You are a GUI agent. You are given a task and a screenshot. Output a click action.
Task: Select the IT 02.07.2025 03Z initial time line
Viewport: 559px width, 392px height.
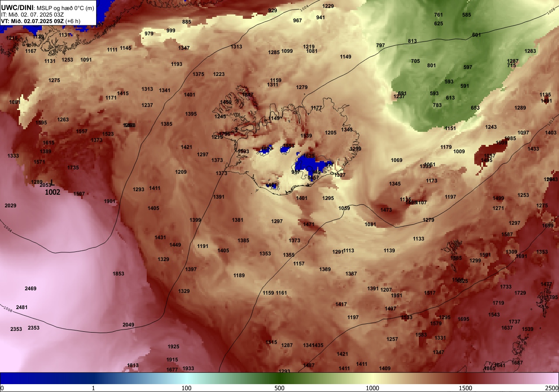pyautogui.click(x=32, y=14)
